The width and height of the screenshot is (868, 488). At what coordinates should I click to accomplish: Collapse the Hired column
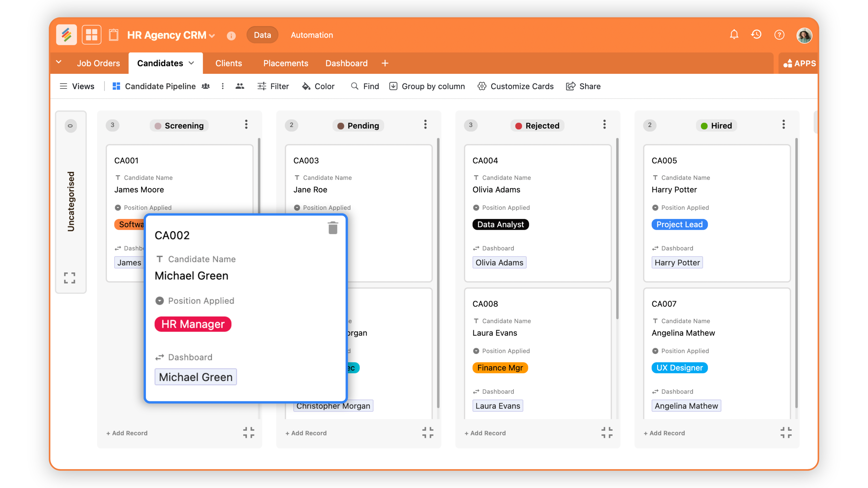coord(786,432)
